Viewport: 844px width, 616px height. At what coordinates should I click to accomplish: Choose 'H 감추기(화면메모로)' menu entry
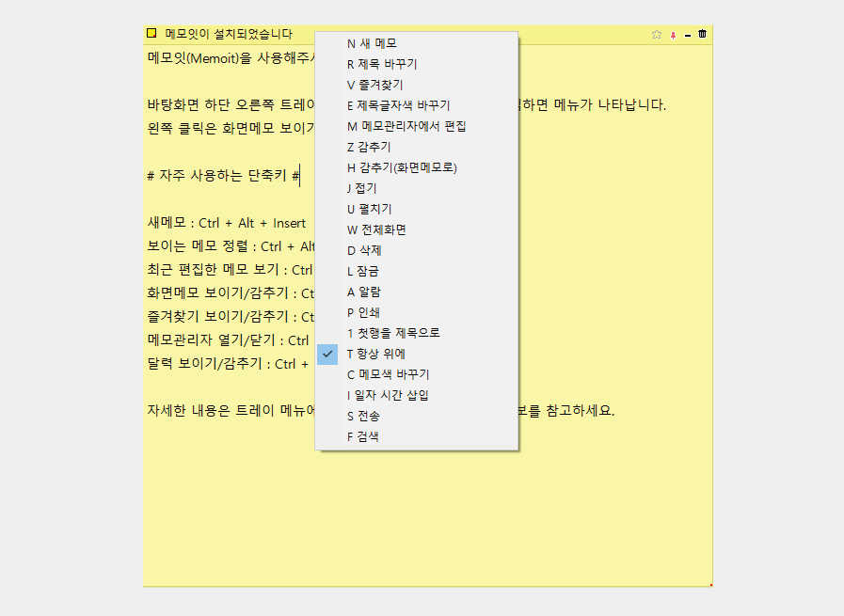point(417,167)
